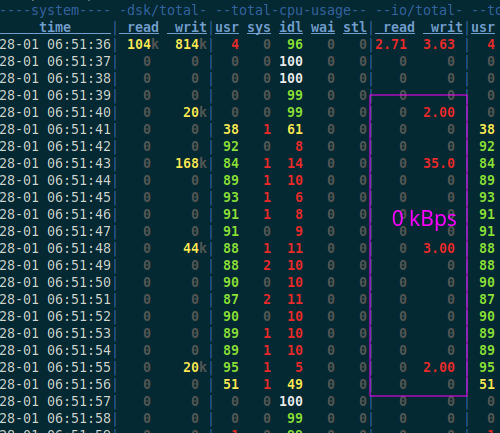Select the timestamp 28-01 06:51:39

coord(55,95)
